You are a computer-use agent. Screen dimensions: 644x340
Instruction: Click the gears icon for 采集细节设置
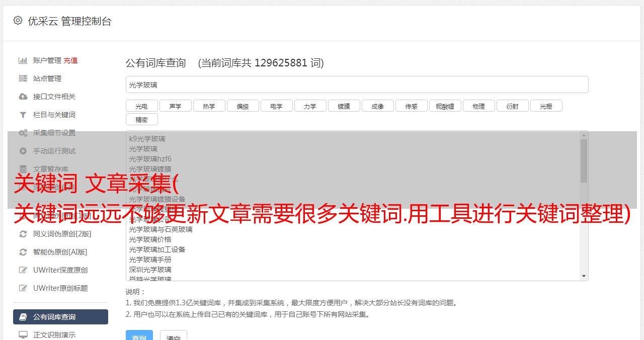[23, 133]
